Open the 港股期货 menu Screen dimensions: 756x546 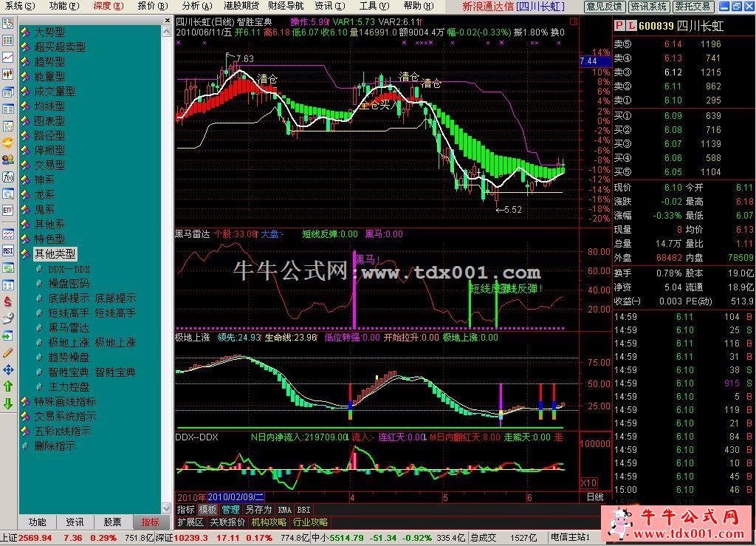tap(241, 6)
